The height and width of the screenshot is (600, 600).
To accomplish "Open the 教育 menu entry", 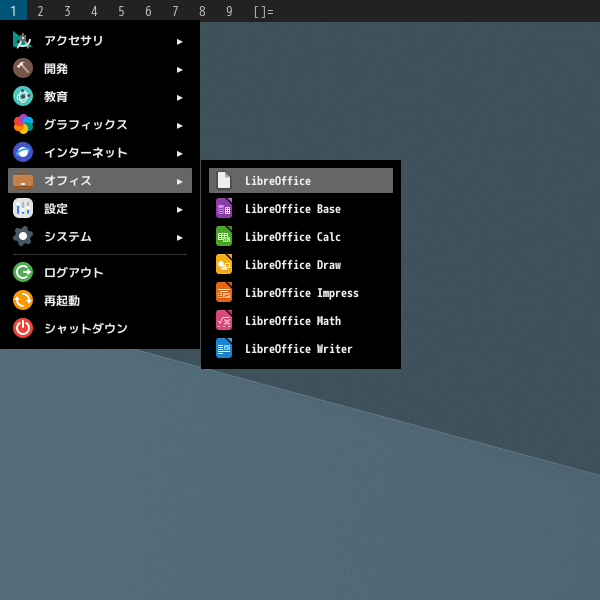I will point(100,96).
